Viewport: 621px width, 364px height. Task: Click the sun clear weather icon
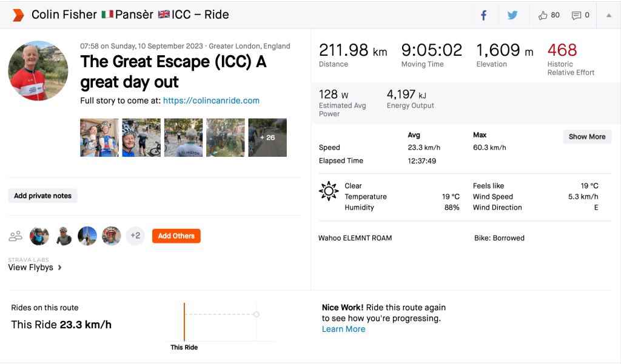329,191
